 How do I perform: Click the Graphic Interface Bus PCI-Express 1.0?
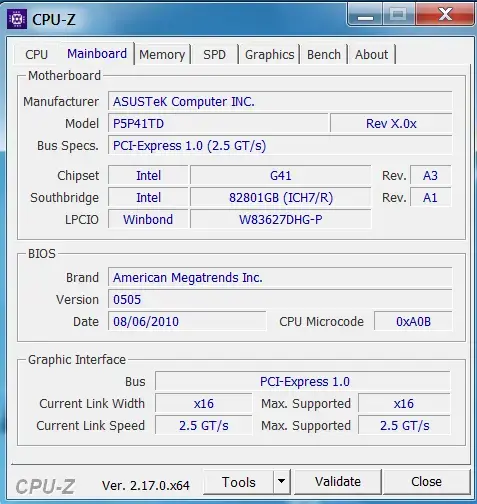click(303, 381)
